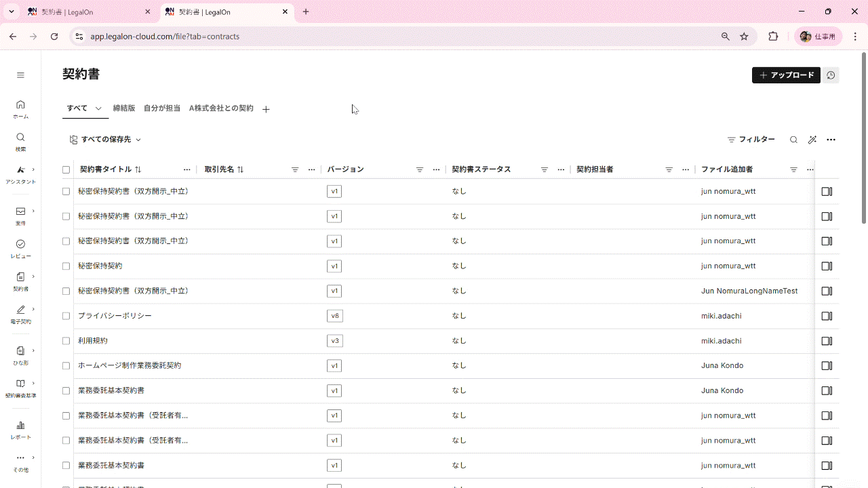Screen dimensions: 868x488
Task: Open the レビュー sidebar item
Action: (x=20, y=247)
